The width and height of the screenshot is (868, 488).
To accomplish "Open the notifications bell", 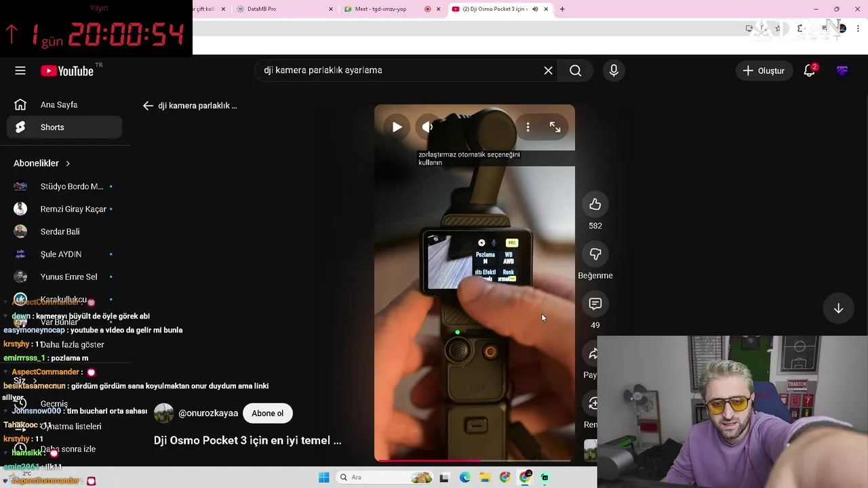I will 809,70.
